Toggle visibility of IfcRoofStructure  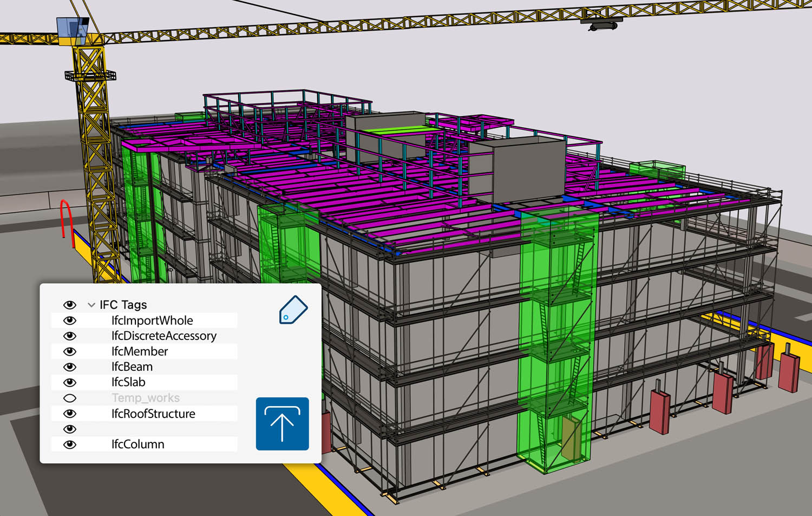click(70, 414)
